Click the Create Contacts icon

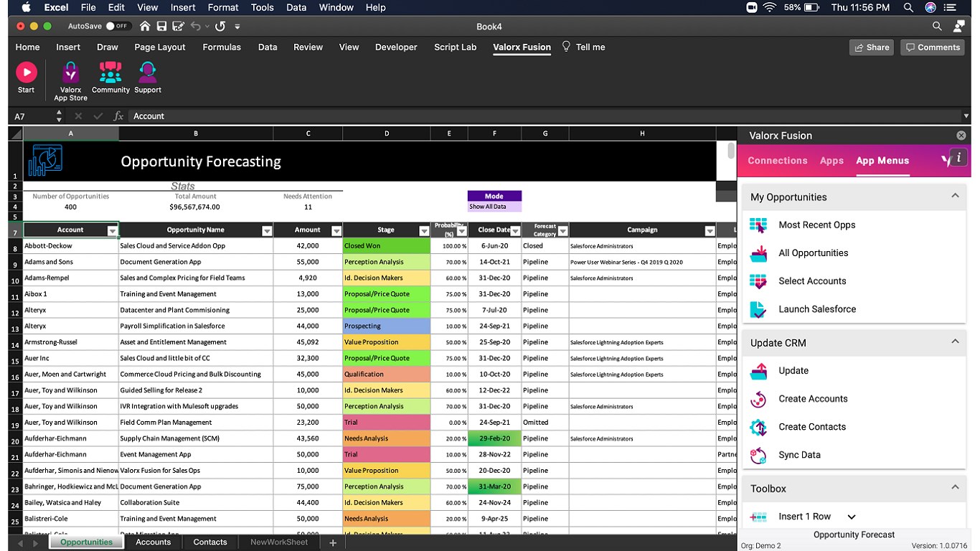coord(758,427)
